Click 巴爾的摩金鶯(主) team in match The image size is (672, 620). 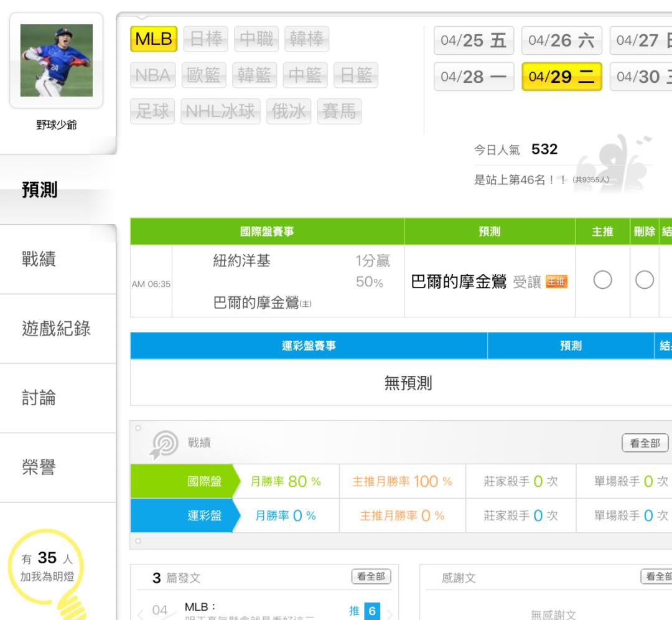pyautogui.click(x=263, y=303)
